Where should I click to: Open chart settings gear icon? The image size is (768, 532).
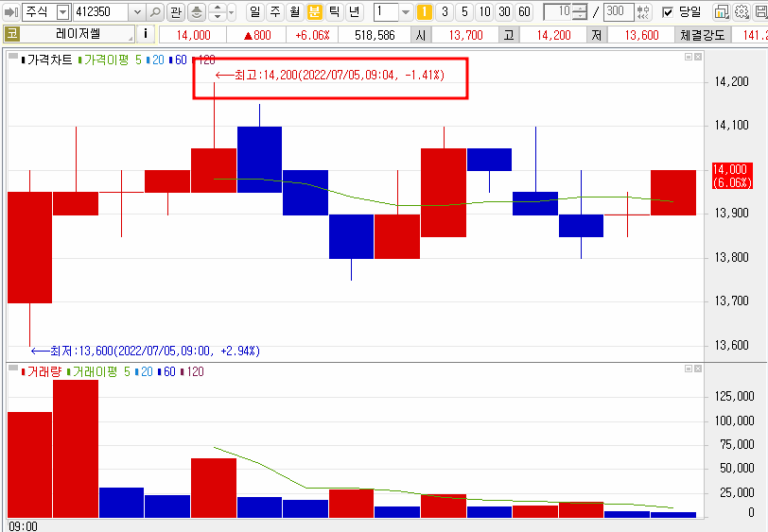coord(742,11)
